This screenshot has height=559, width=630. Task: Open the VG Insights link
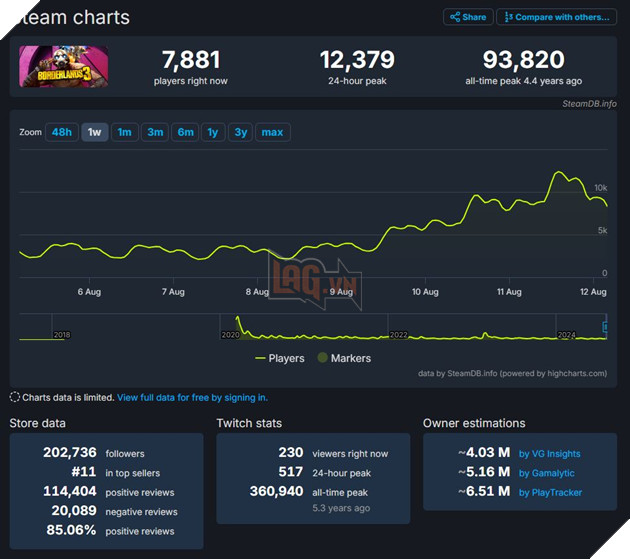point(549,453)
